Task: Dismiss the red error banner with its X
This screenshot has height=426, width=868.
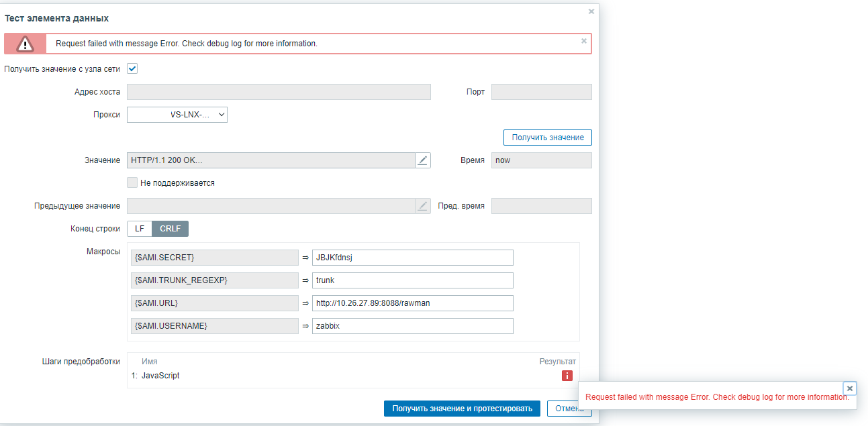Action: (x=584, y=41)
